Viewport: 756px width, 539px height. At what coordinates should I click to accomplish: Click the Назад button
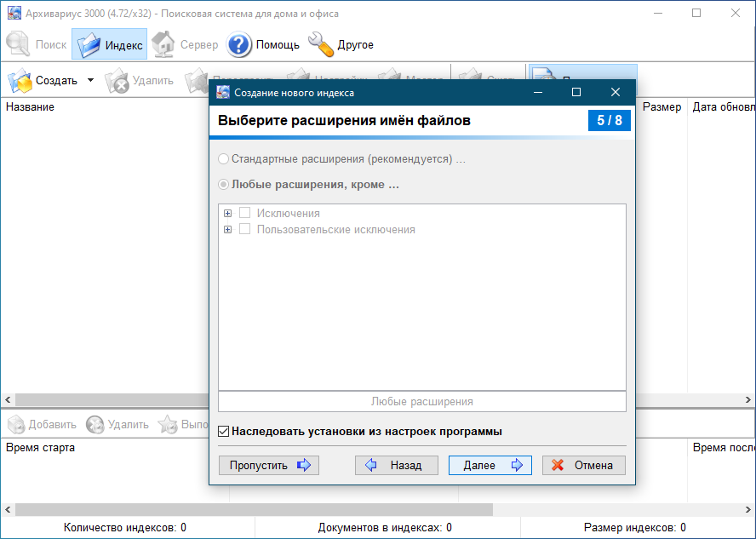(397, 465)
